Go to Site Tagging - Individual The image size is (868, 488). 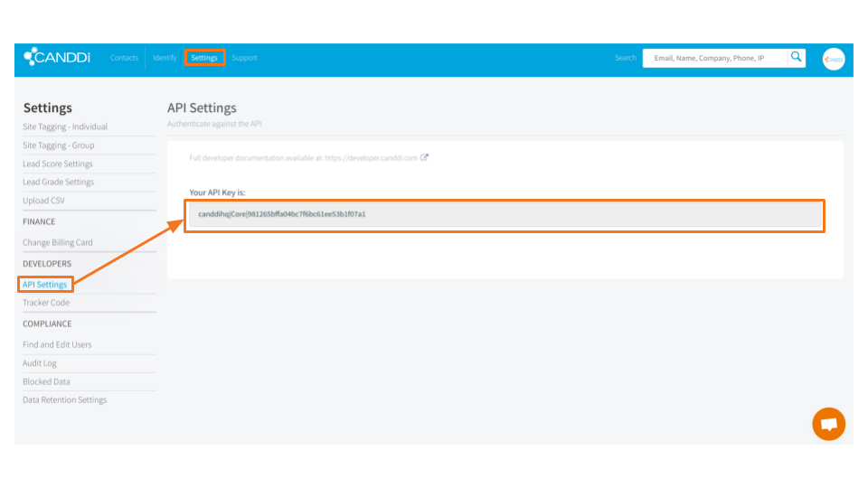point(65,127)
